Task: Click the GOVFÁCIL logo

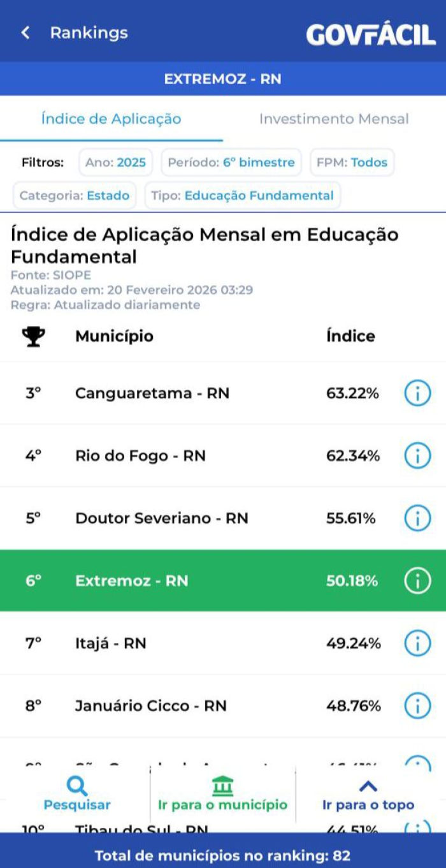Action: point(371,35)
